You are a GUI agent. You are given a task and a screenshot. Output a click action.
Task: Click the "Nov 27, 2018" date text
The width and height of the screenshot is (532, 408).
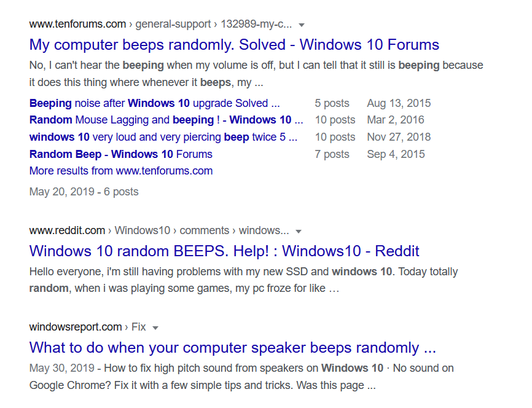pos(399,137)
